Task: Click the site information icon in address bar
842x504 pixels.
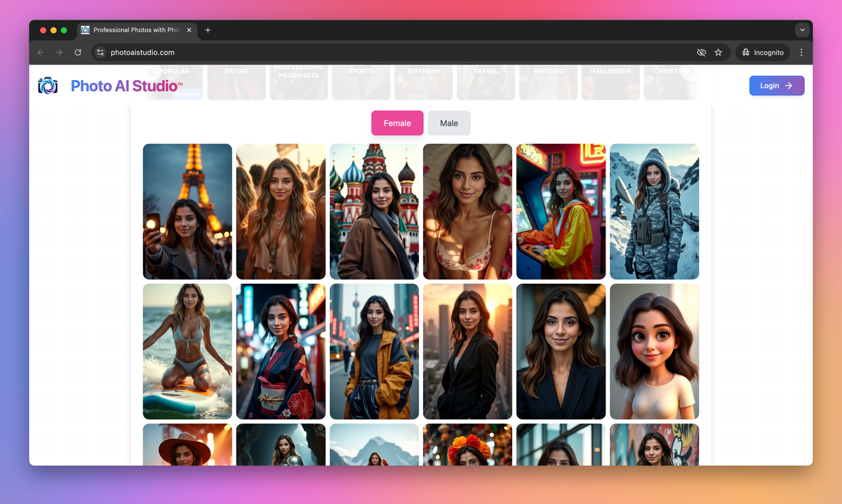Action: [x=100, y=53]
